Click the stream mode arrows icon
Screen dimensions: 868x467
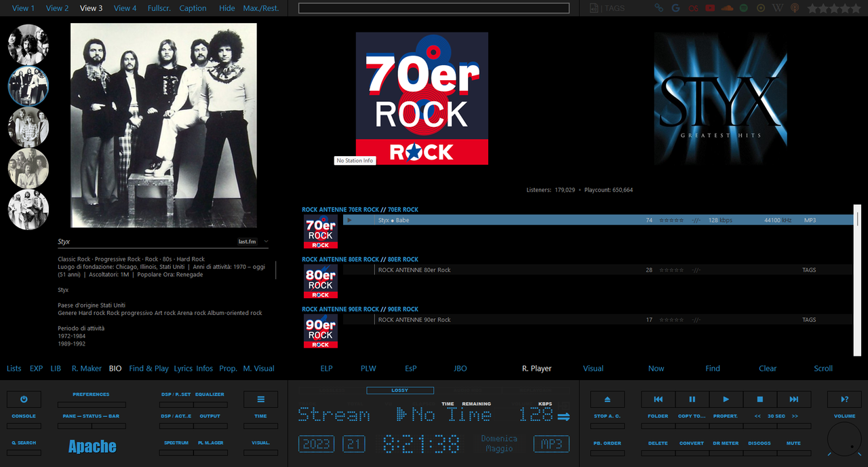564,417
